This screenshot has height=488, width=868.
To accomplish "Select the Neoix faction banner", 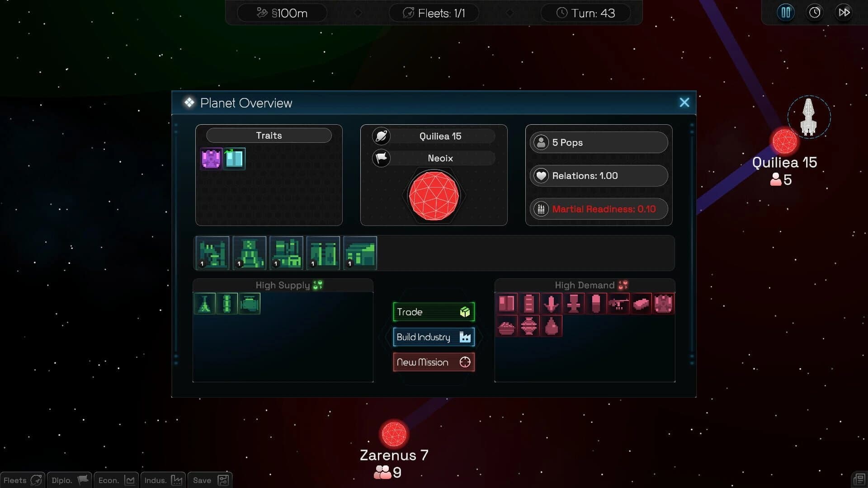I will 440,158.
